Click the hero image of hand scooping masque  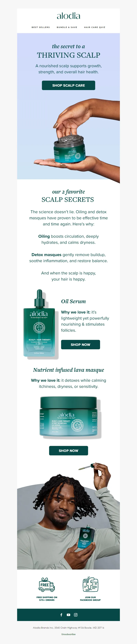[68, 140]
